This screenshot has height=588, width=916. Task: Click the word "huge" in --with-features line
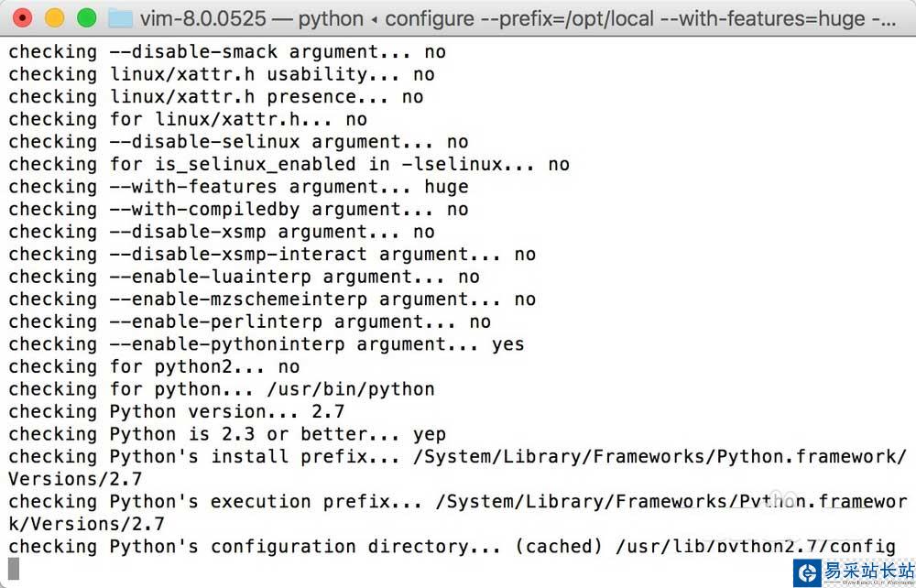[446, 187]
